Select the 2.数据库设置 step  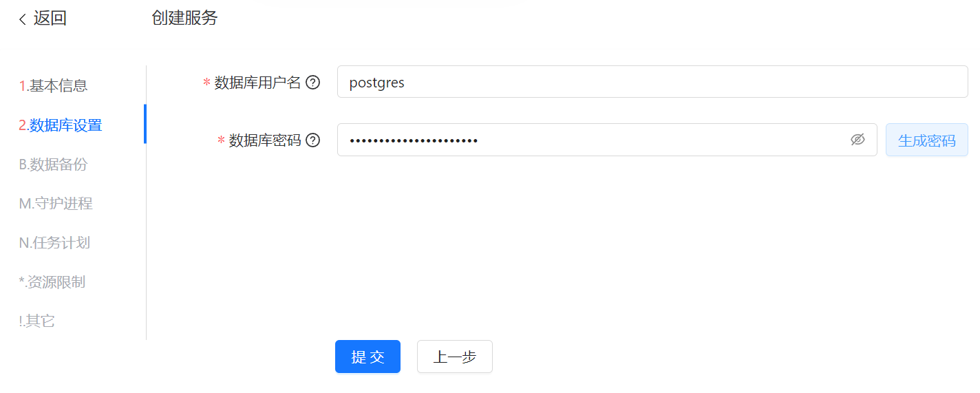coord(61,125)
